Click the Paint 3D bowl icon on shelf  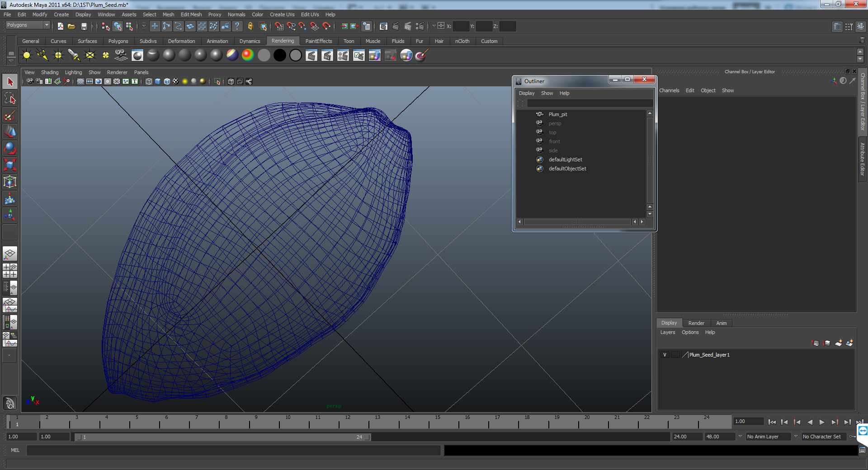(x=421, y=56)
